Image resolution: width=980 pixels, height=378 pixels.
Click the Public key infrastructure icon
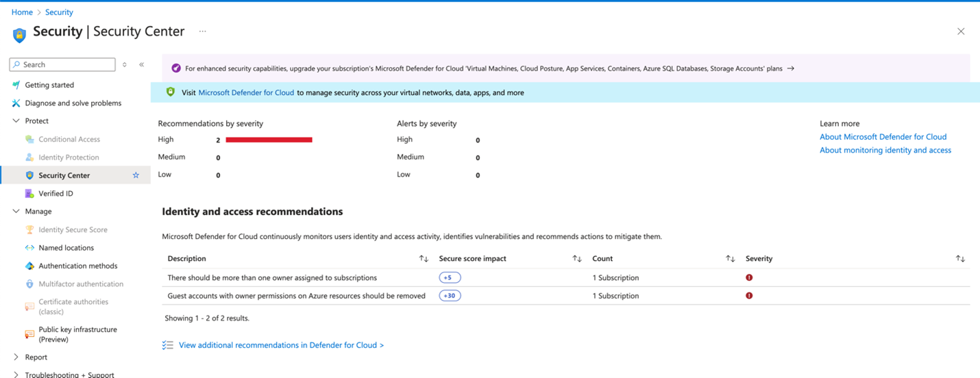29,334
